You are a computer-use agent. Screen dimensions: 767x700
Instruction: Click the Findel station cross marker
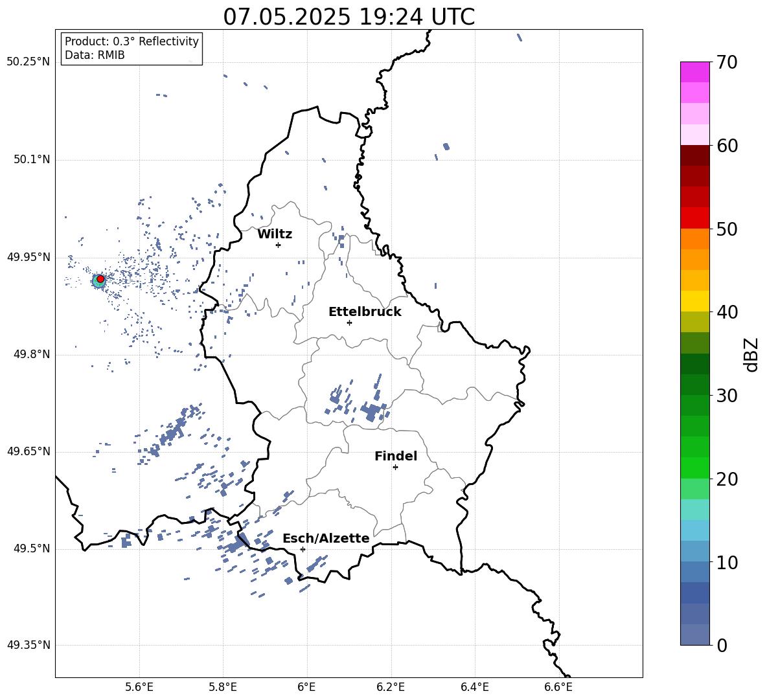[395, 468]
